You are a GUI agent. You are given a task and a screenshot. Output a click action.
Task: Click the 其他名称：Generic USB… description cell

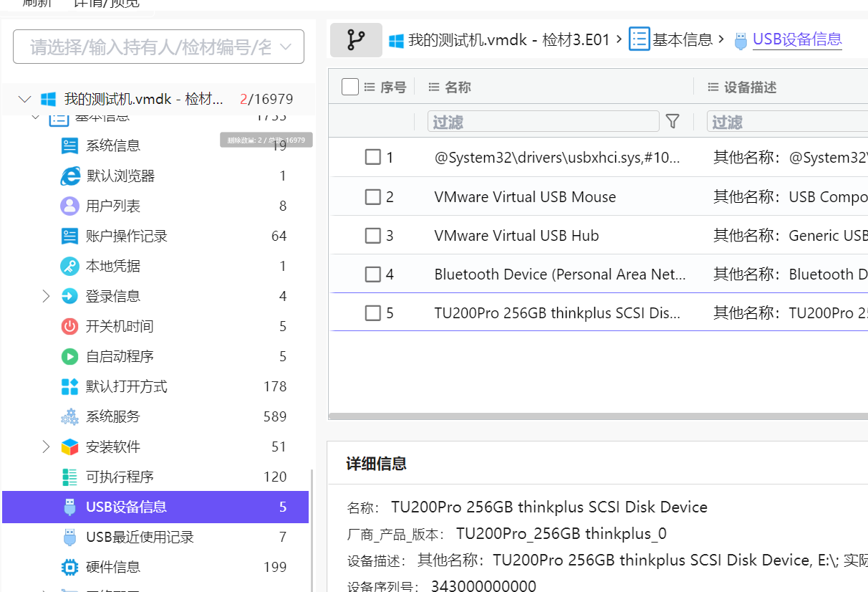click(791, 235)
